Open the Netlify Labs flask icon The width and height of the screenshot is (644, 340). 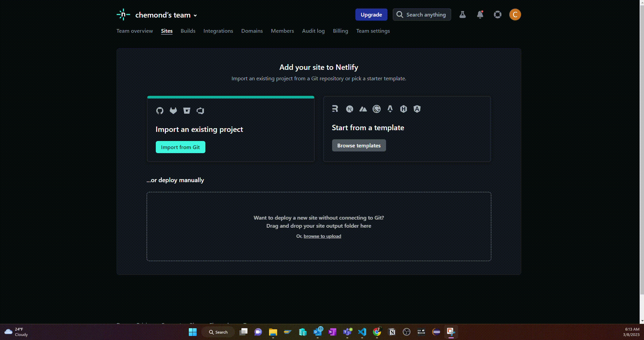coord(463,15)
